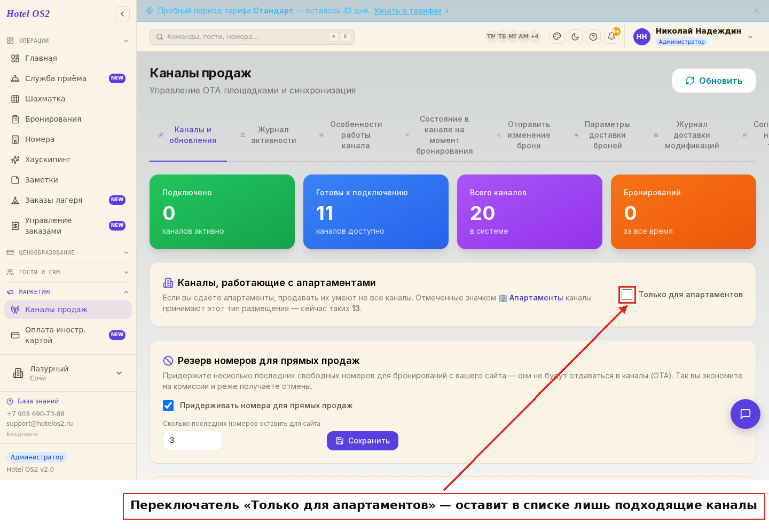Open the color theme palette icon

click(557, 37)
